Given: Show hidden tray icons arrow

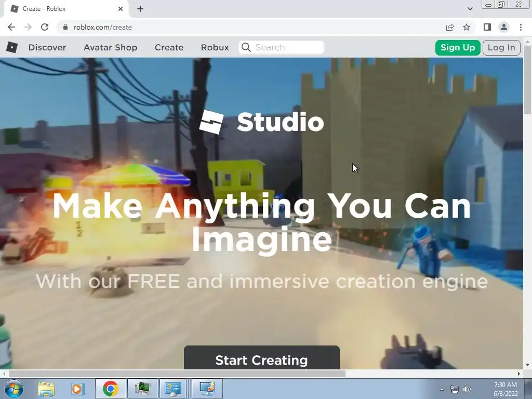Looking at the screenshot, I should [x=442, y=389].
